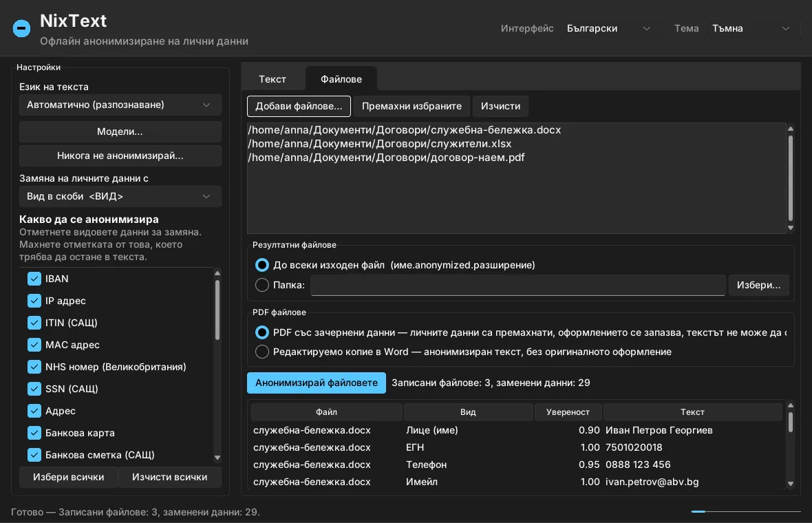Screen dimensions: 812x523
Task: Click scroll-down arrow of file list
Action: pos(790,228)
